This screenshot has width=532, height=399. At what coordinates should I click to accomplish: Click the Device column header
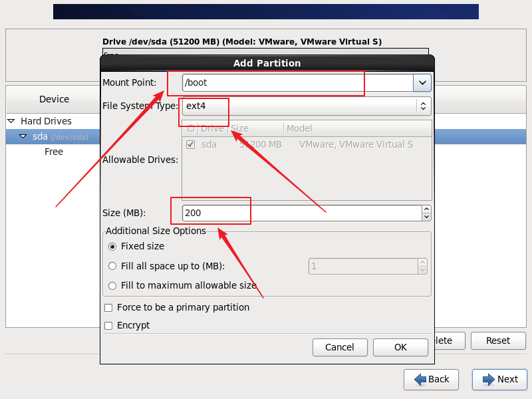[x=54, y=99]
